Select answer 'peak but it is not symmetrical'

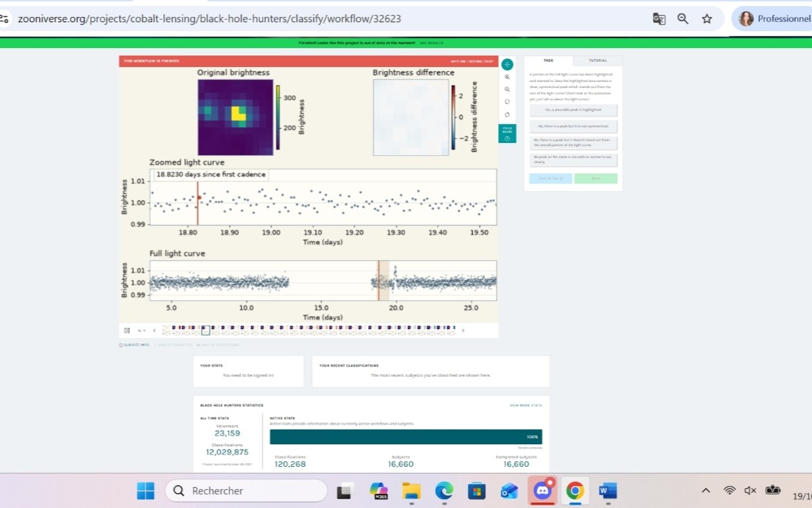(573, 126)
